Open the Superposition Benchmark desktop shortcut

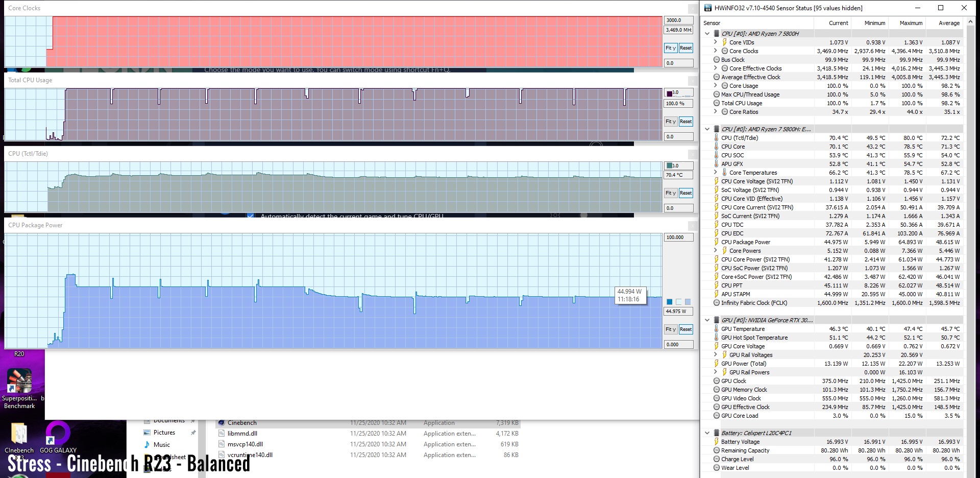tap(19, 383)
